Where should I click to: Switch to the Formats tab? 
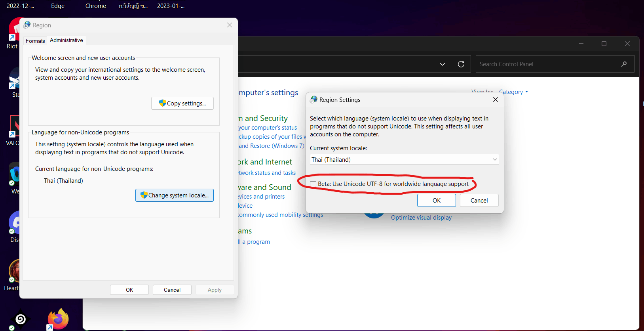coord(35,41)
